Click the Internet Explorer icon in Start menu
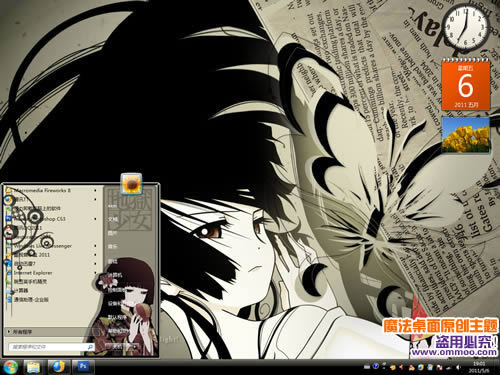The width and height of the screenshot is (500, 375). (x=9, y=273)
